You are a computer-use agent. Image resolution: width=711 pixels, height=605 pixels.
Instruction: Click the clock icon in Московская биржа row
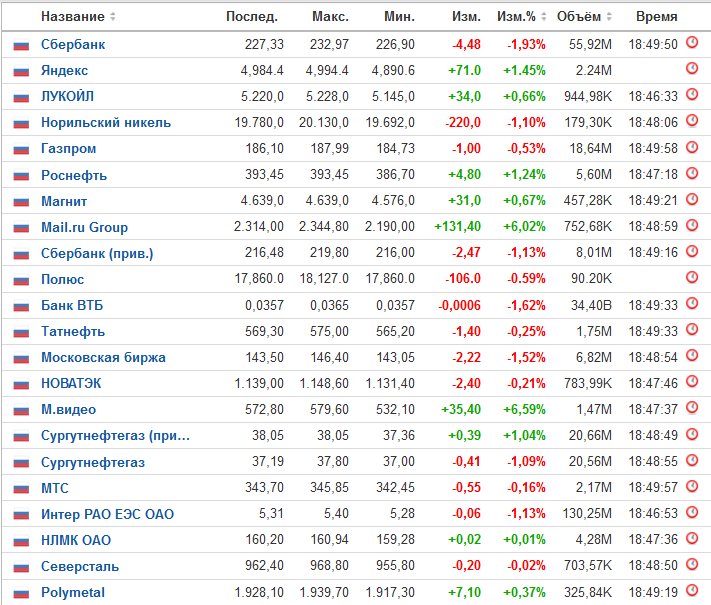tap(692, 355)
